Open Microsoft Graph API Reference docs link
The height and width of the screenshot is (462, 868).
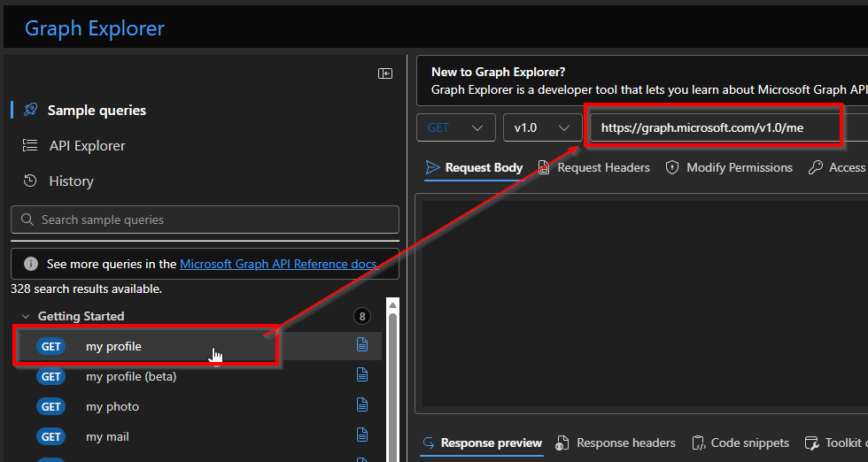[279, 264]
